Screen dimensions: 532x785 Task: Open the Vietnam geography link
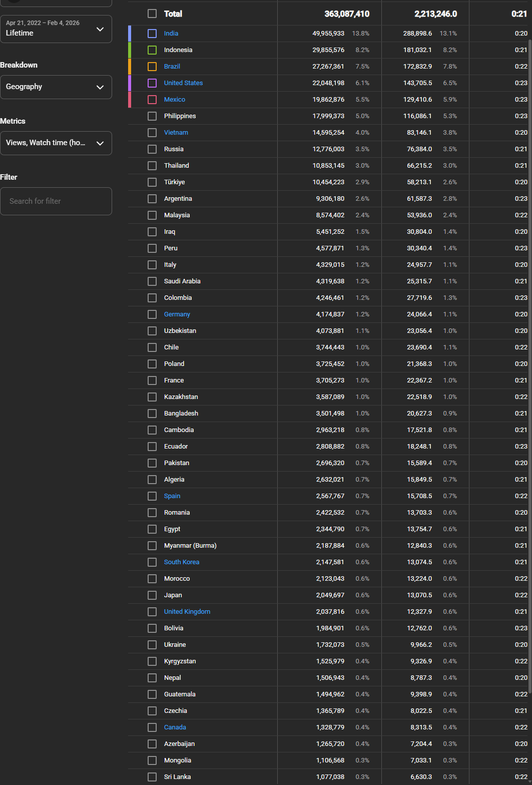tap(176, 133)
